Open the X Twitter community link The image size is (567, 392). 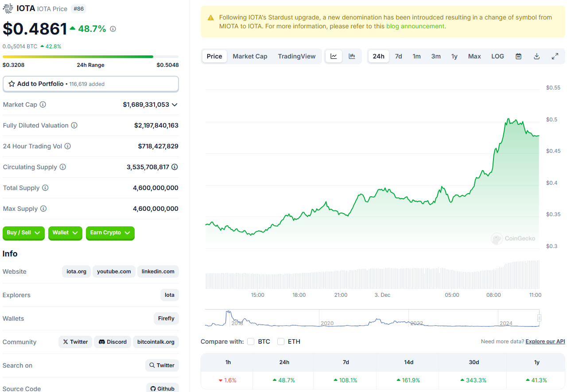coord(75,342)
